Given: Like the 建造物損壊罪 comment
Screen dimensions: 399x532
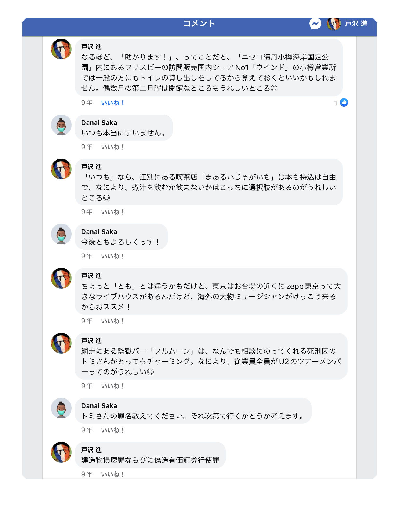Looking at the screenshot, I should (112, 474).
